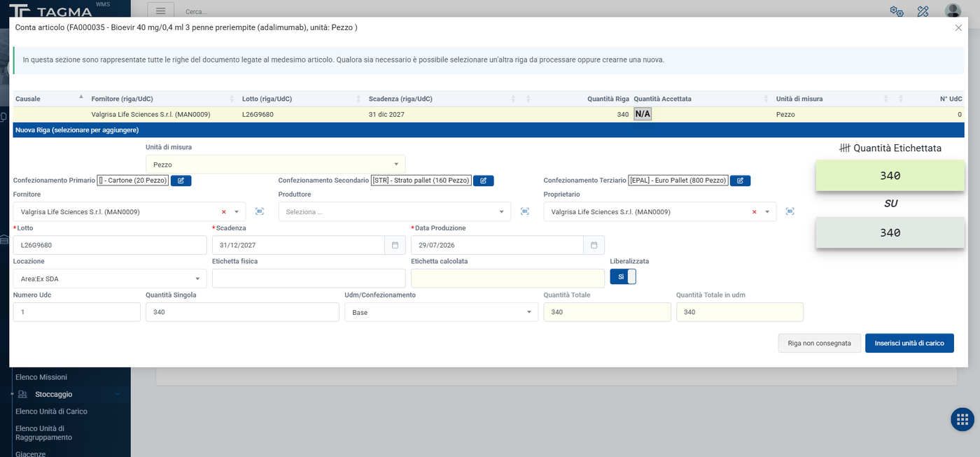
Task: Open the Locazione dropdown
Action: click(x=110, y=279)
